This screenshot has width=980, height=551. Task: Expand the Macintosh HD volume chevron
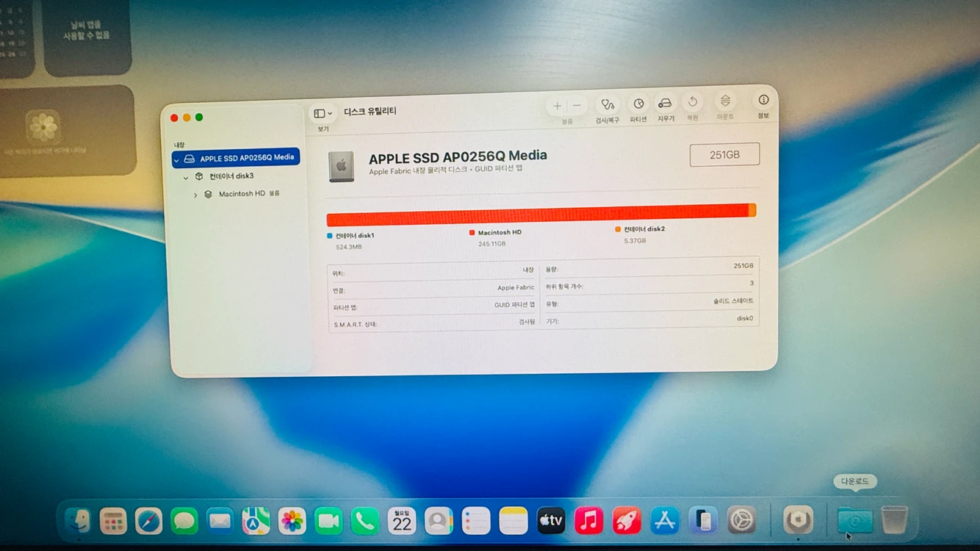tap(195, 195)
